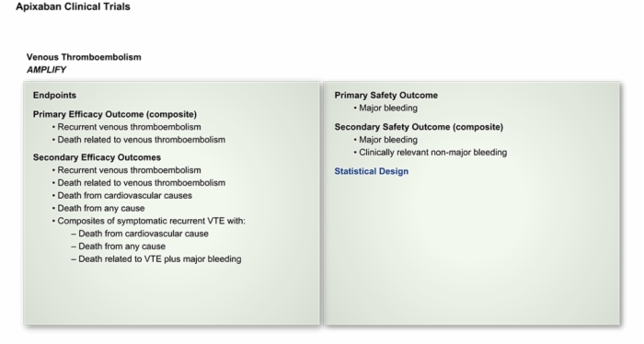Click Clinically relevant non-major bleeding bullet

(433, 153)
